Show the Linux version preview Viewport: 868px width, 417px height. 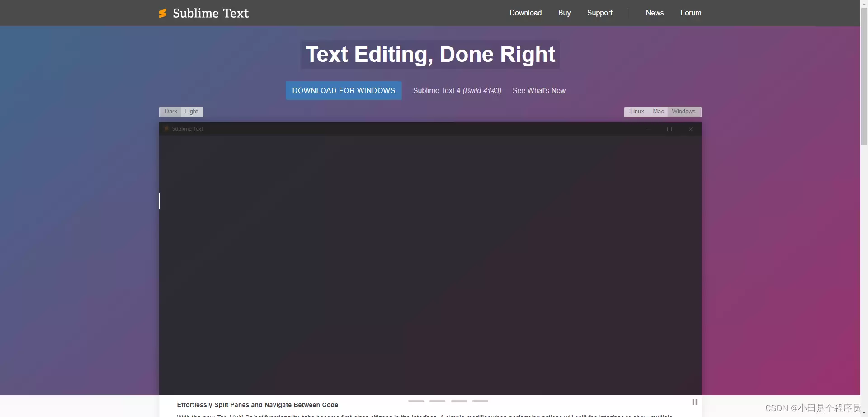pos(637,112)
